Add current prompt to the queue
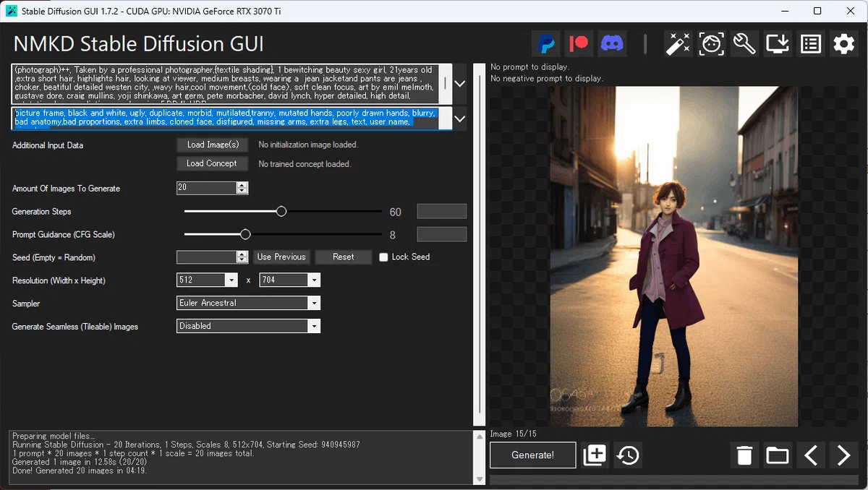This screenshot has height=490, width=868. pyautogui.click(x=595, y=455)
